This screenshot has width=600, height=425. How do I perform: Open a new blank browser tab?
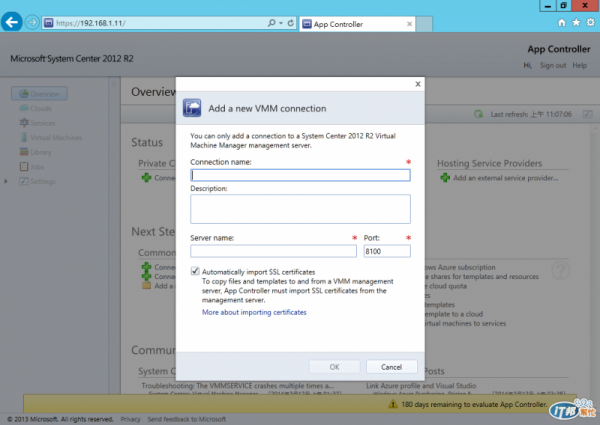click(424, 24)
